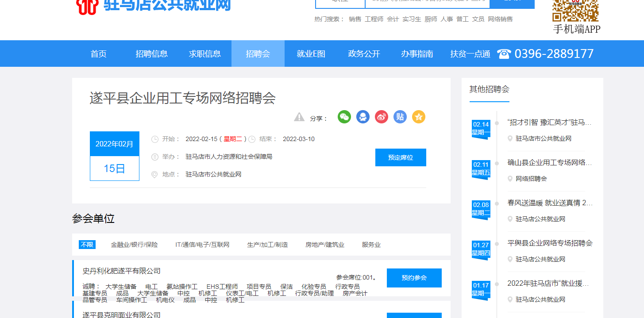The image size is (644, 318).
Task: Select the 招聘会 navigation tab
Action: (x=258, y=54)
